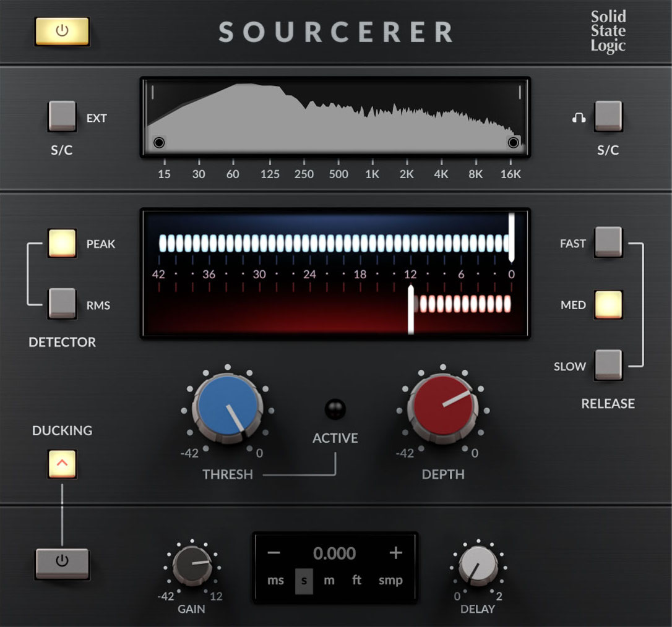
Task: Choose the m unit for delay
Action: coord(329,581)
